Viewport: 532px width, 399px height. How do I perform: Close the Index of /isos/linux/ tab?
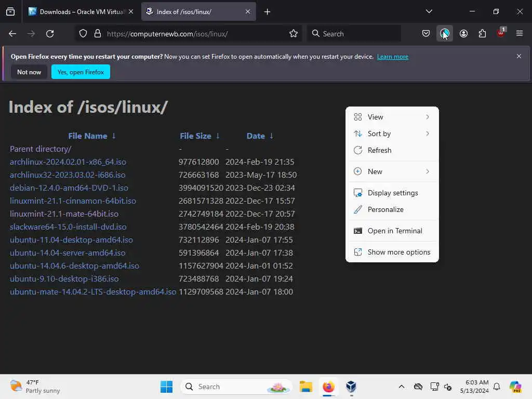(x=248, y=11)
